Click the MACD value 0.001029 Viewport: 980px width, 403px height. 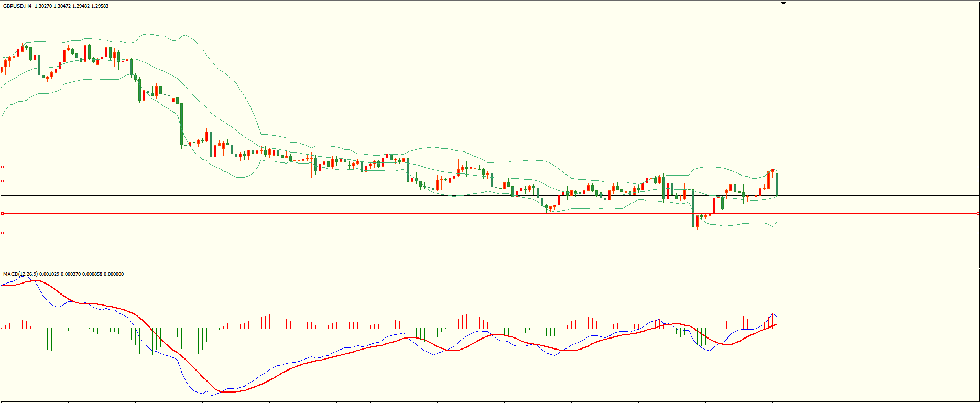point(49,274)
